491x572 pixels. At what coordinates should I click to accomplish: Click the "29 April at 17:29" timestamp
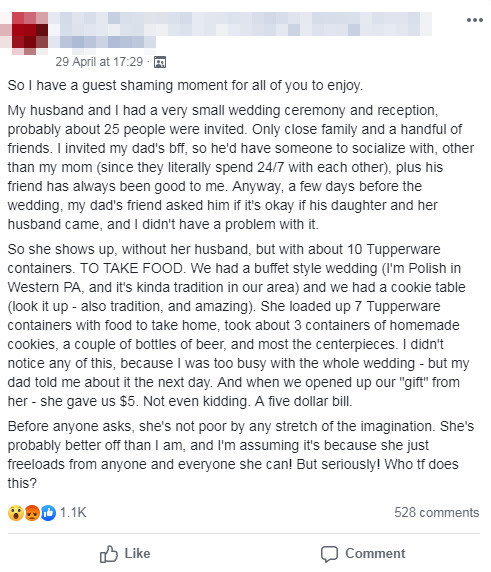click(99, 62)
